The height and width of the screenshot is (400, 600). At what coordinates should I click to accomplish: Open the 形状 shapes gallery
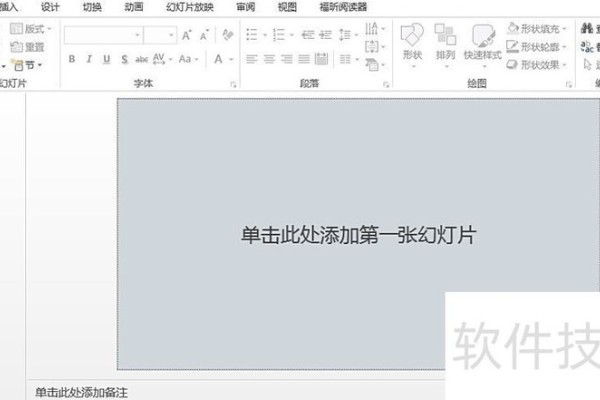pyautogui.click(x=412, y=45)
